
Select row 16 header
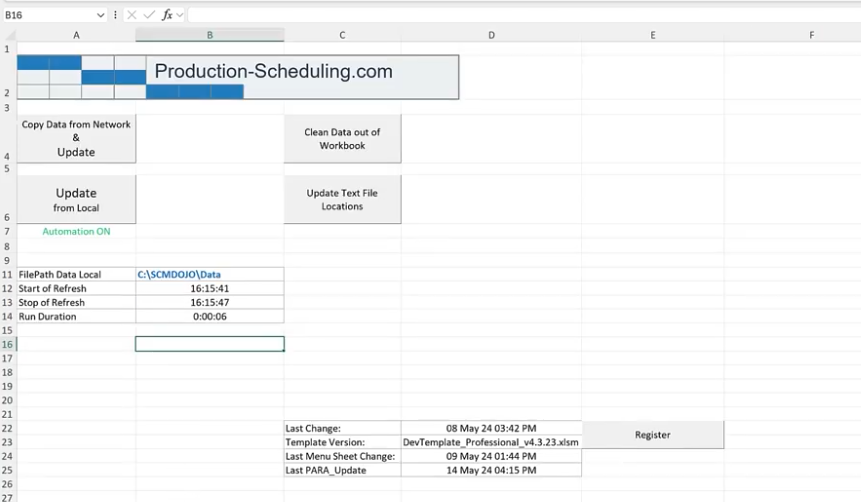pos(8,344)
